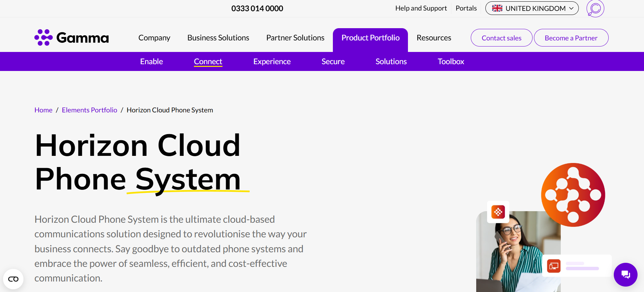This screenshot has height=292, width=644.
Task: Click the small orange Horizon app badge
Action: point(498,212)
